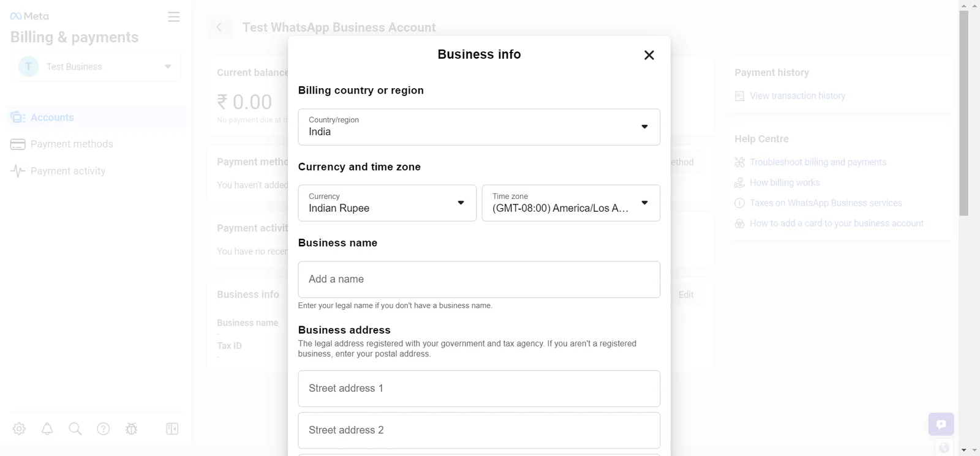980x456 pixels.
Task: Open the Time zone dropdown
Action: tap(571, 203)
